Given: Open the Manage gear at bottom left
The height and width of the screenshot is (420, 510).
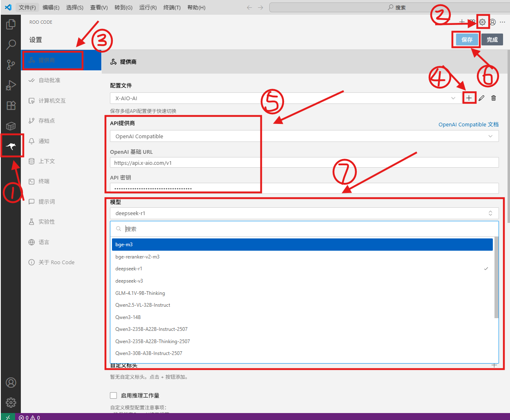Looking at the screenshot, I should 11,402.
